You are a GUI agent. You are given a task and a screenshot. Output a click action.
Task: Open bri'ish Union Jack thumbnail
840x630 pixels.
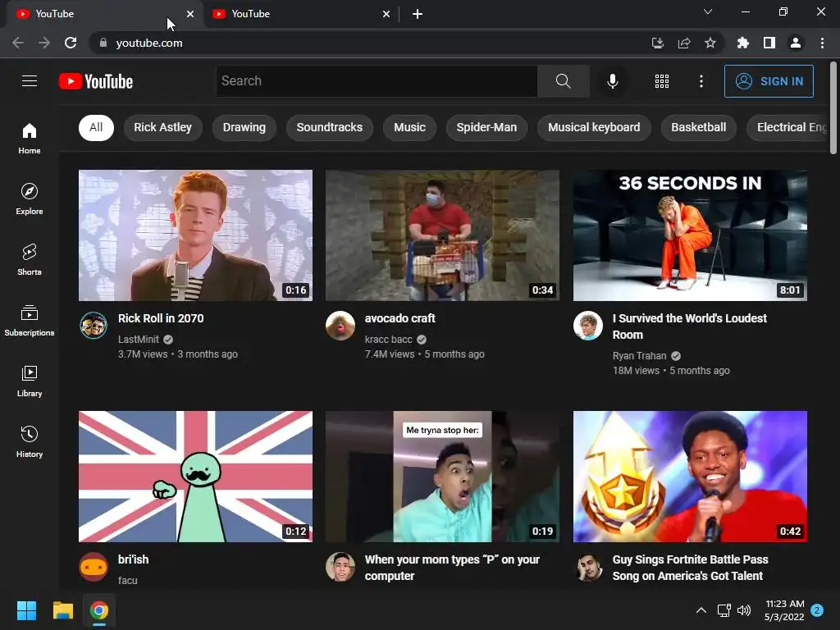tap(195, 477)
